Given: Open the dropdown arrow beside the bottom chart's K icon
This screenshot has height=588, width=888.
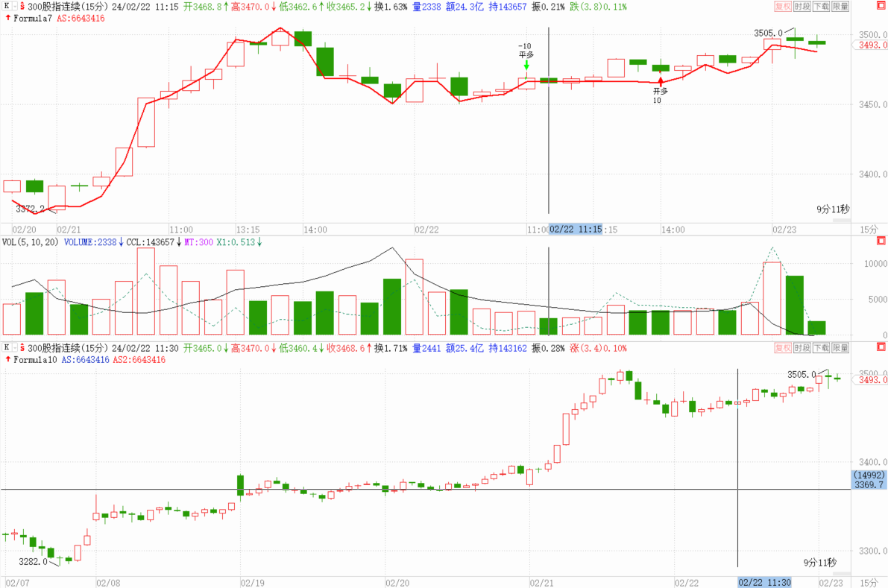Looking at the screenshot, I should (x=14, y=347).
